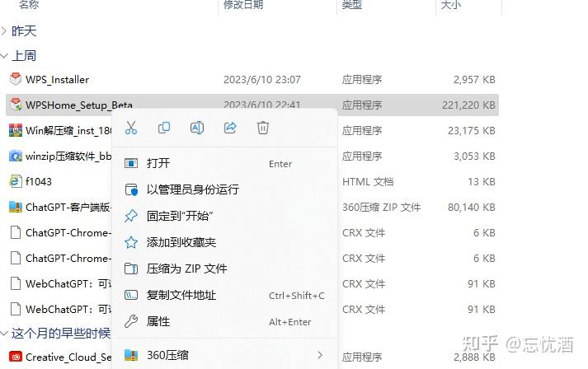Select the WPS_Installer file name
Image resolution: width=588 pixels, height=369 pixels.
[58, 80]
